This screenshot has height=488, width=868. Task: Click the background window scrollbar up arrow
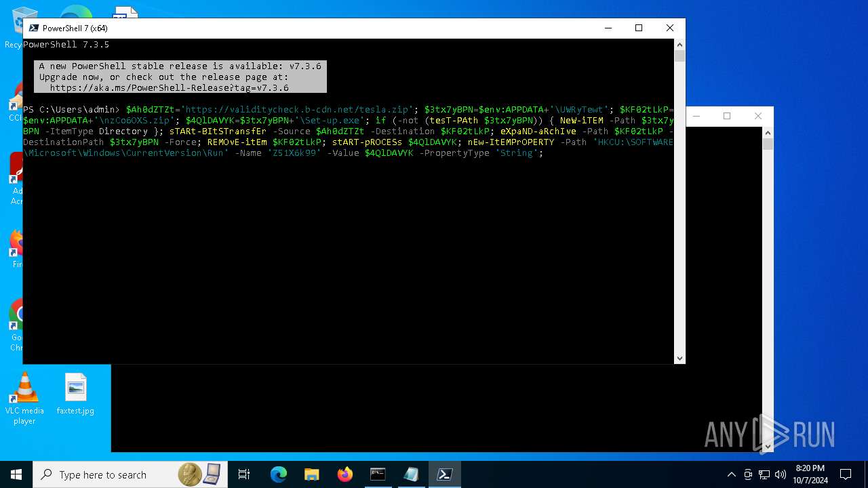tap(768, 132)
